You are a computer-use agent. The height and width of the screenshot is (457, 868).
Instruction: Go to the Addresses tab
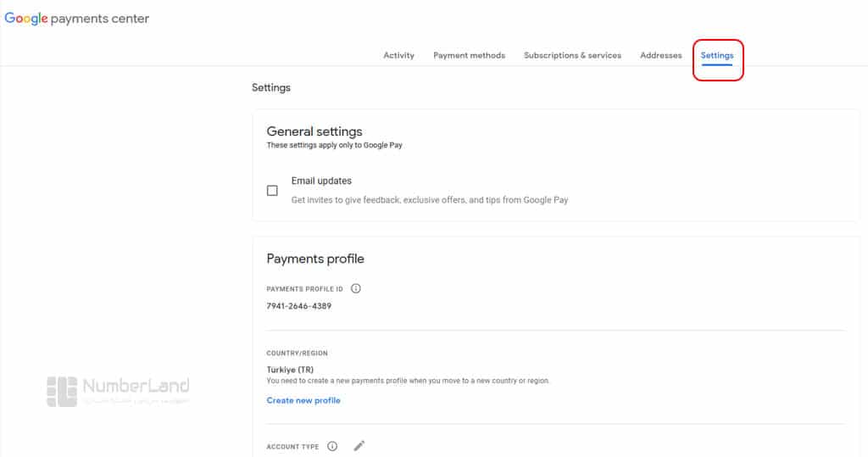pyautogui.click(x=661, y=55)
